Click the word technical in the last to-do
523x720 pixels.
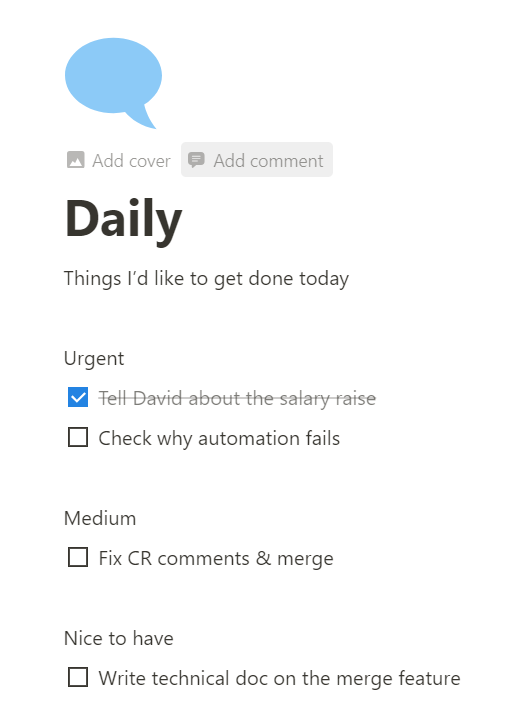(190, 679)
